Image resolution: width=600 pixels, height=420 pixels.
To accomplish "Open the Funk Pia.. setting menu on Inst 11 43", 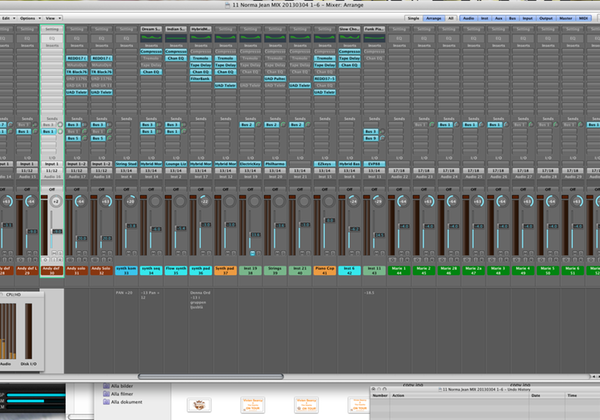I will [374, 29].
